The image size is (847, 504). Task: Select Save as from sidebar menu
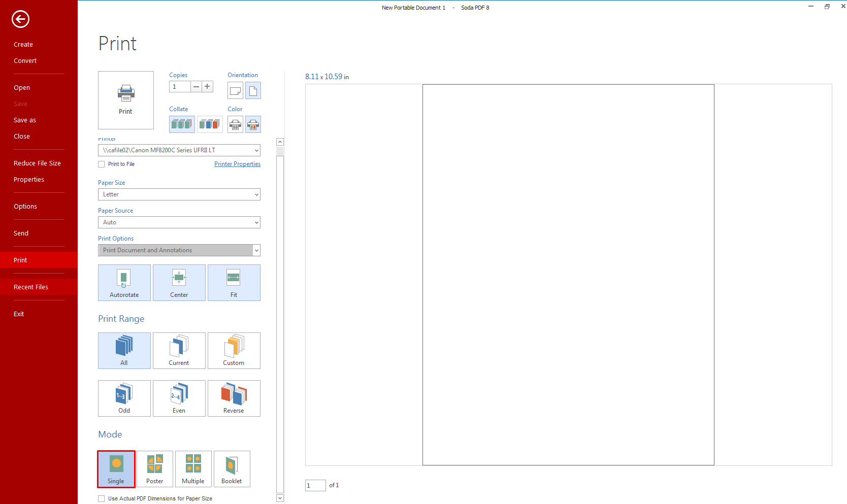(25, 120)
